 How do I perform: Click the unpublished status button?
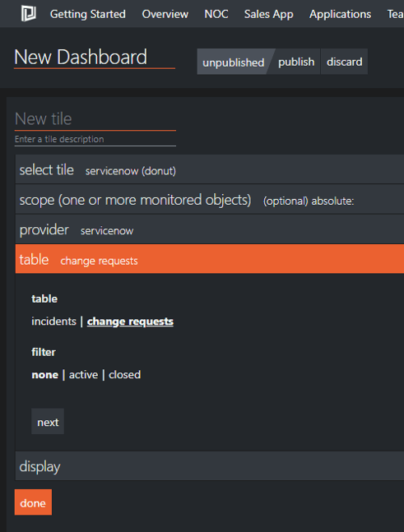tap(233, 62)
